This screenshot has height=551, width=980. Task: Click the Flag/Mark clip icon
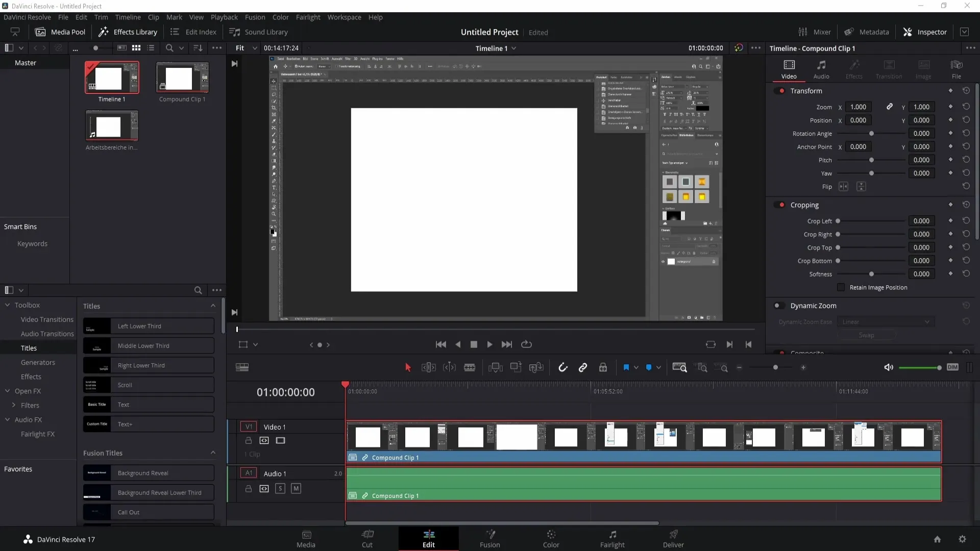point(627,367)
